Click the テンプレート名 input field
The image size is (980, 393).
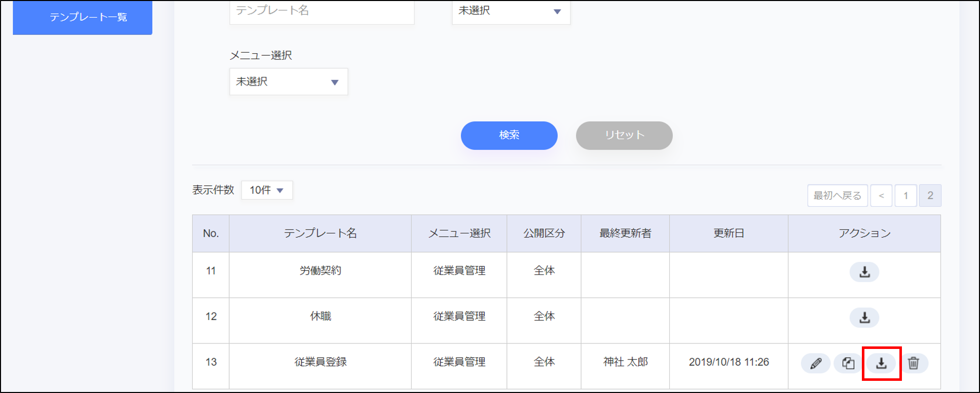[x=321, y=11]
